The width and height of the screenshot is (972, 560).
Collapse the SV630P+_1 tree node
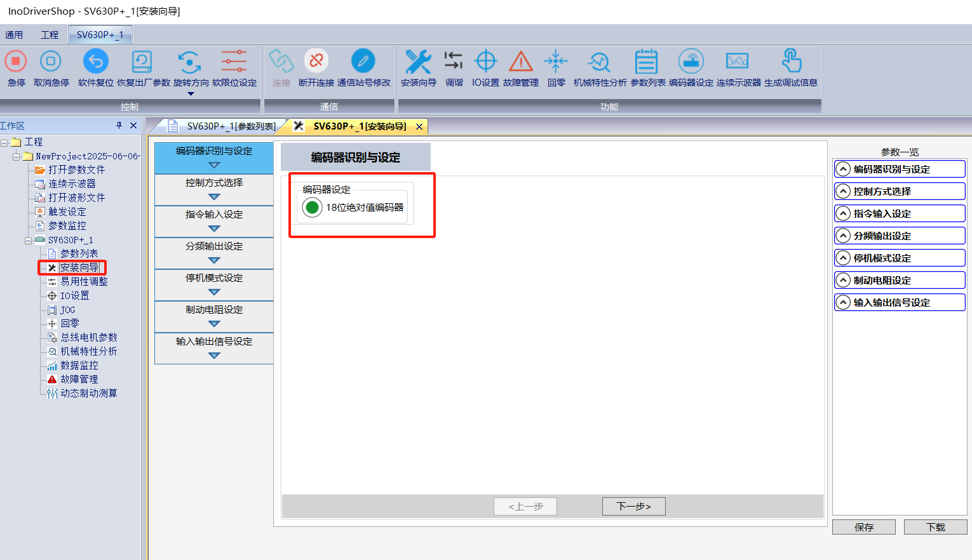click(x=28, y=241)
